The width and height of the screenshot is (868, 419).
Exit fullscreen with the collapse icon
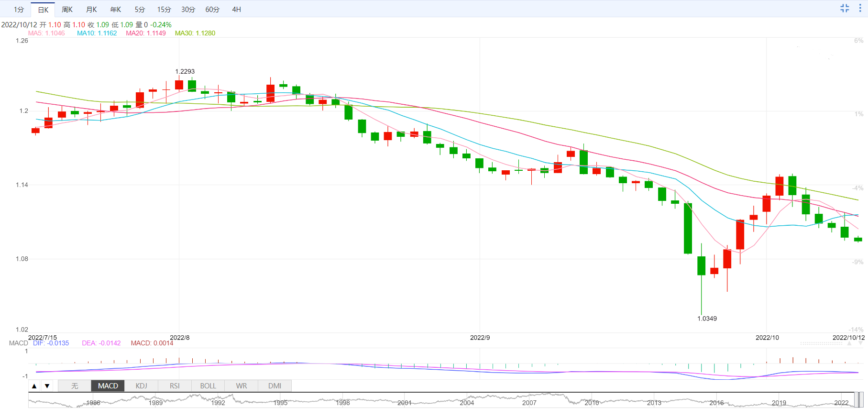pyautogui.click(x=845, y=8)
